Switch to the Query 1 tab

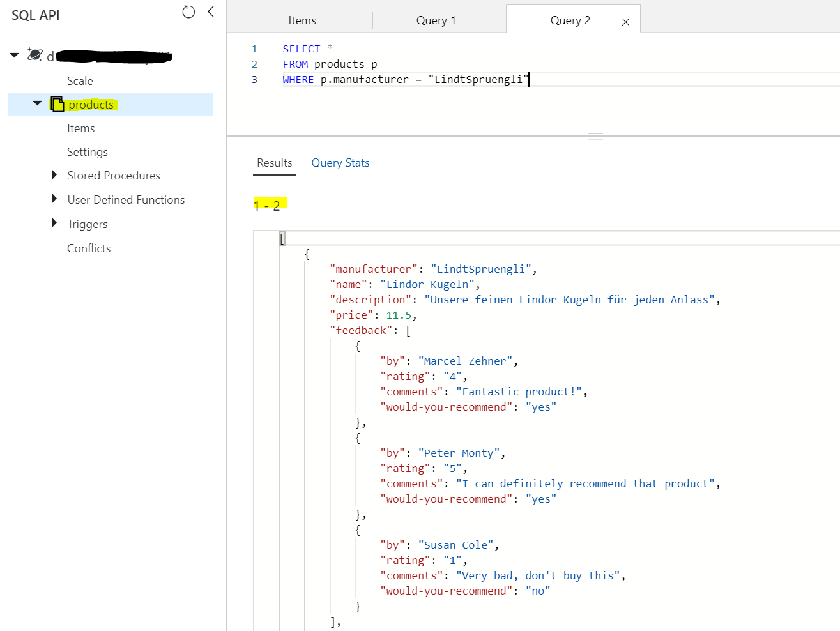click(436, 20)
